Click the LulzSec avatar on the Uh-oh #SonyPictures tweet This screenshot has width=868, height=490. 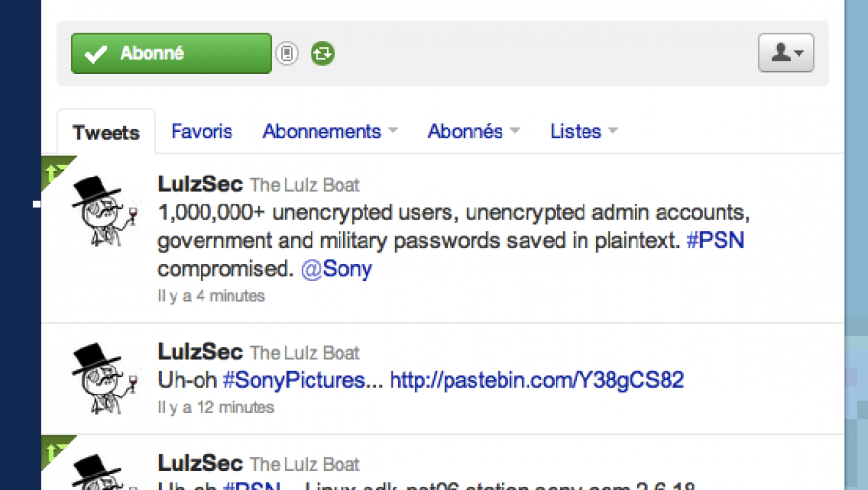click(105, 378)
